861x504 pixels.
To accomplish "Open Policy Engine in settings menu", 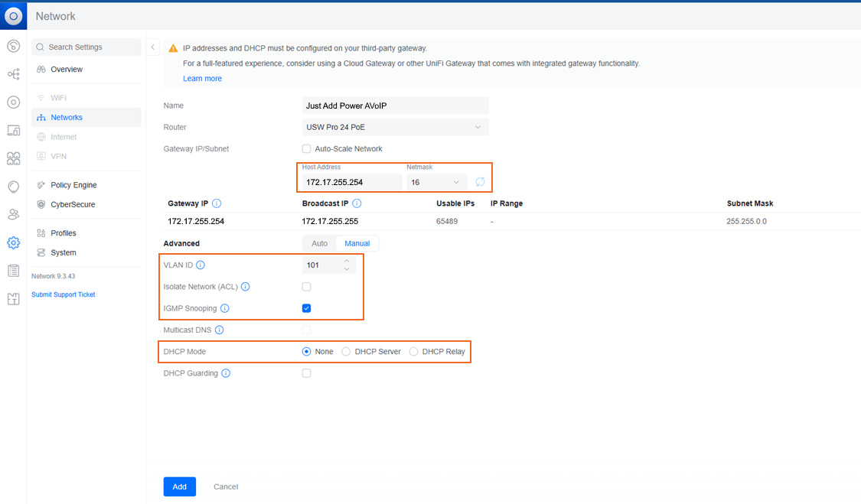I will (x=86, y=185).
